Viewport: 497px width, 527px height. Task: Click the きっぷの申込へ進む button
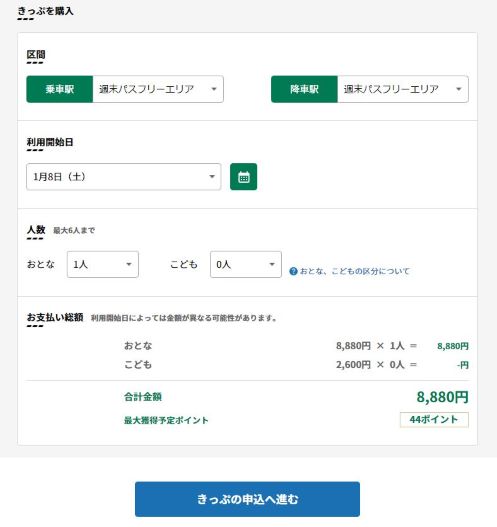click(247, 499)
